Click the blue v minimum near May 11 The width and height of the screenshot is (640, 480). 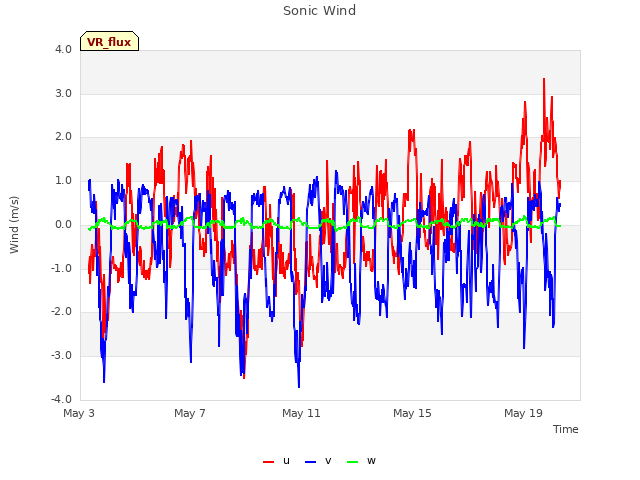coord(299,386)
